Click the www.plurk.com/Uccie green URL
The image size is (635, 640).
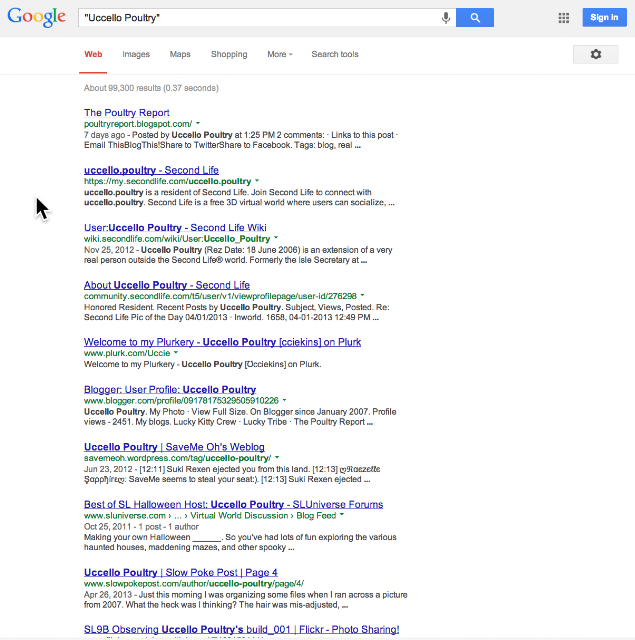[127, 353]
